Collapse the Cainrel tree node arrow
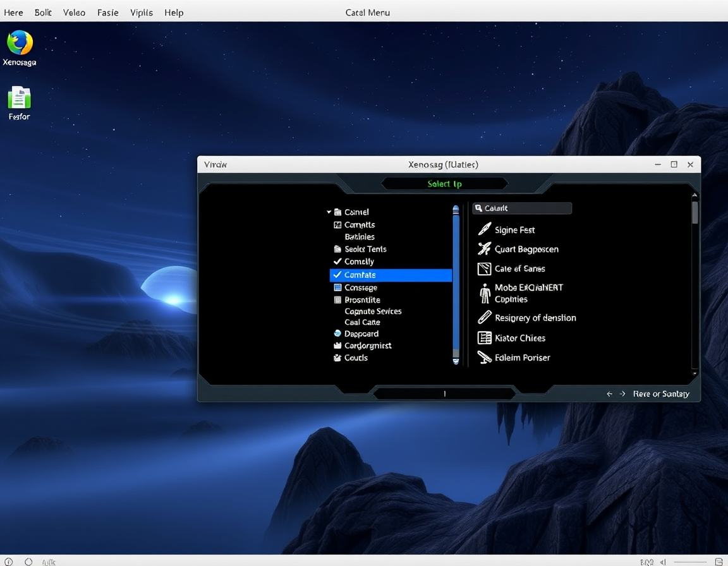 pyautogui.click(x=329, y=212)
